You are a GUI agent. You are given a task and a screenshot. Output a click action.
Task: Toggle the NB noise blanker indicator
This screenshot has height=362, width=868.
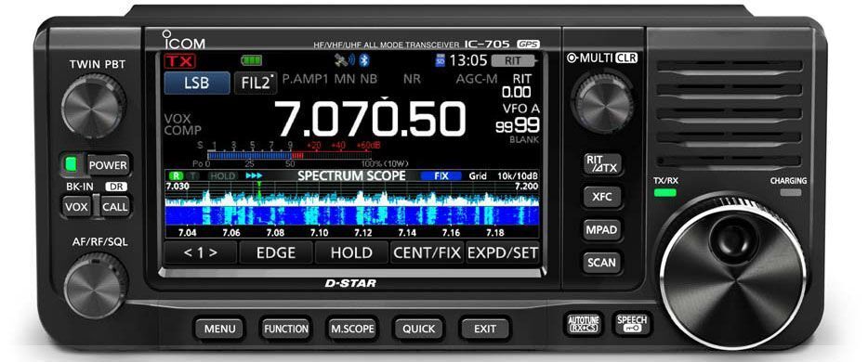click(x=369, y=79)
